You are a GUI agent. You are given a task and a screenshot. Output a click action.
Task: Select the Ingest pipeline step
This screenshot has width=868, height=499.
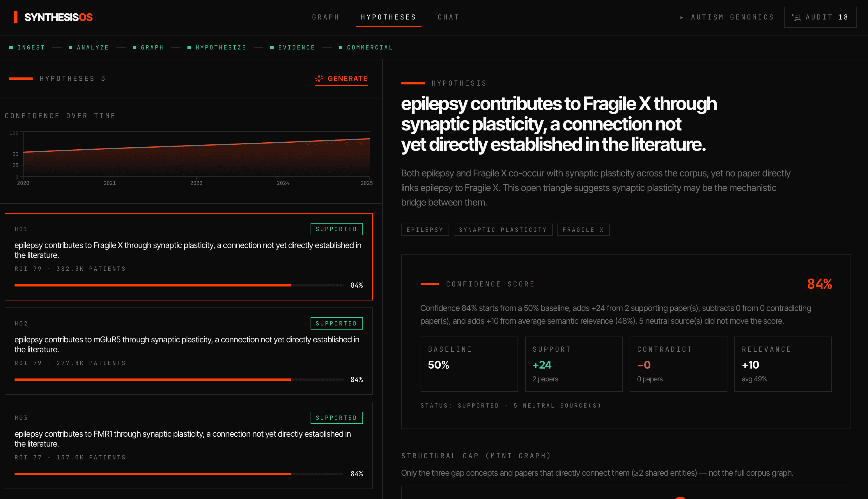click(x=27, y=48)
